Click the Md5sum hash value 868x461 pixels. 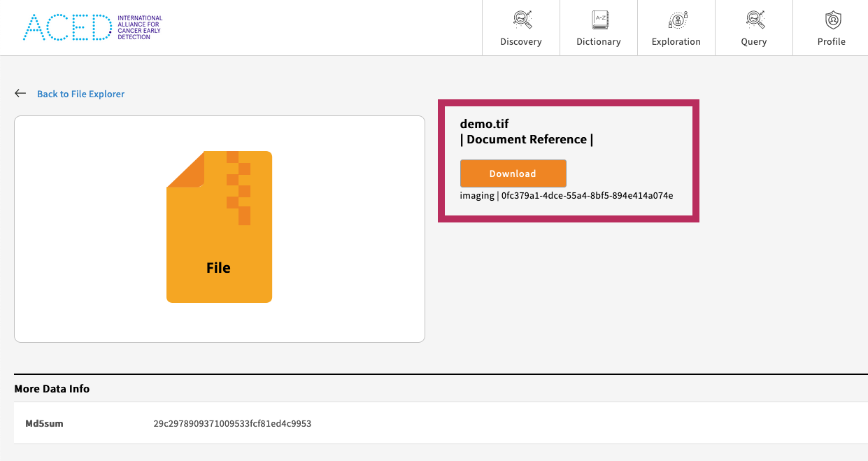click(x=232, y=423)
